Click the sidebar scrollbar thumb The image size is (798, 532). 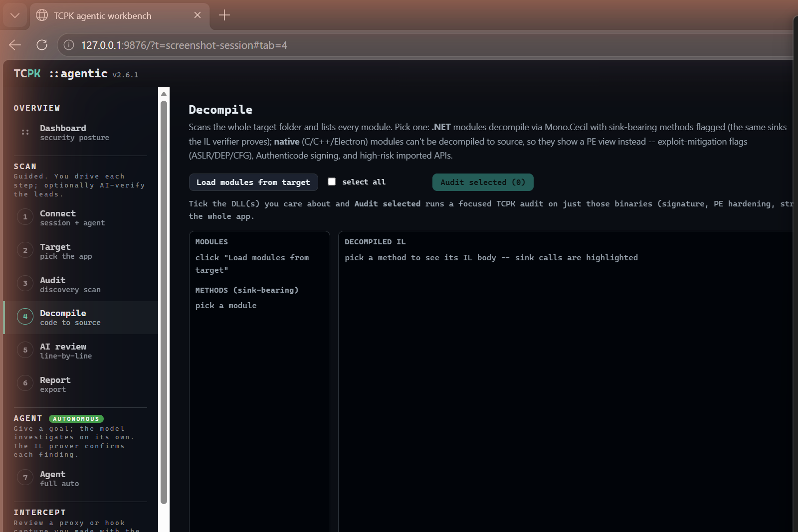pos(164,302)
